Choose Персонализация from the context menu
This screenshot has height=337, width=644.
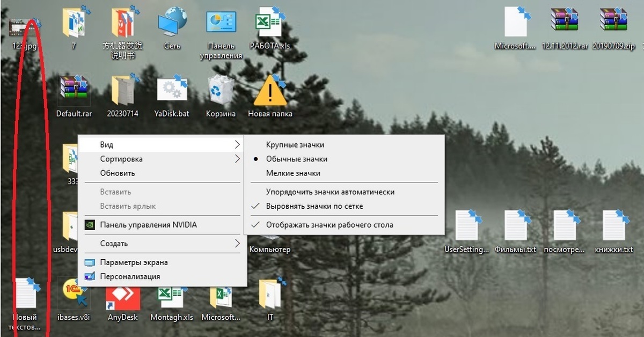pos(130,277)
